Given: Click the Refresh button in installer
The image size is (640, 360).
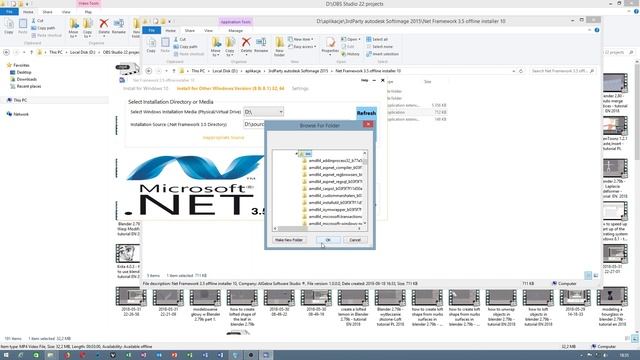Looking at the screenshot, I should point(366,113).
